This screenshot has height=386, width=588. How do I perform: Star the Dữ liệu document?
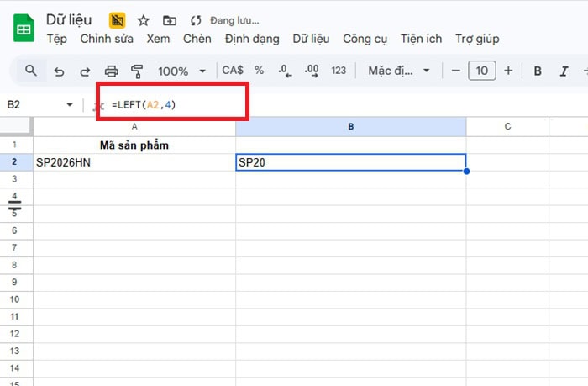coord(143,19)
